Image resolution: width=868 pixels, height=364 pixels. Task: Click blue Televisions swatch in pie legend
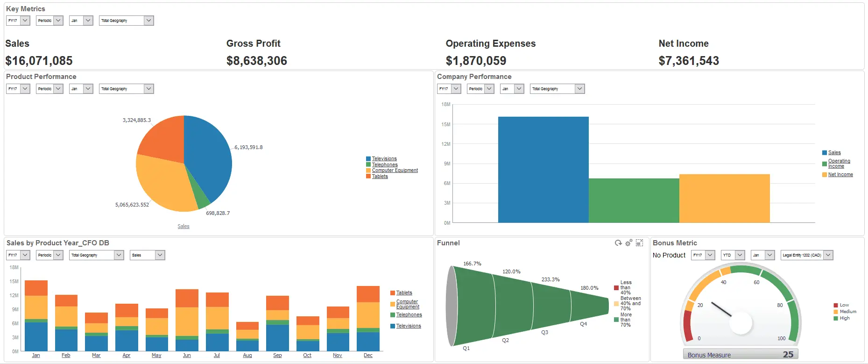tap(368, 159)
